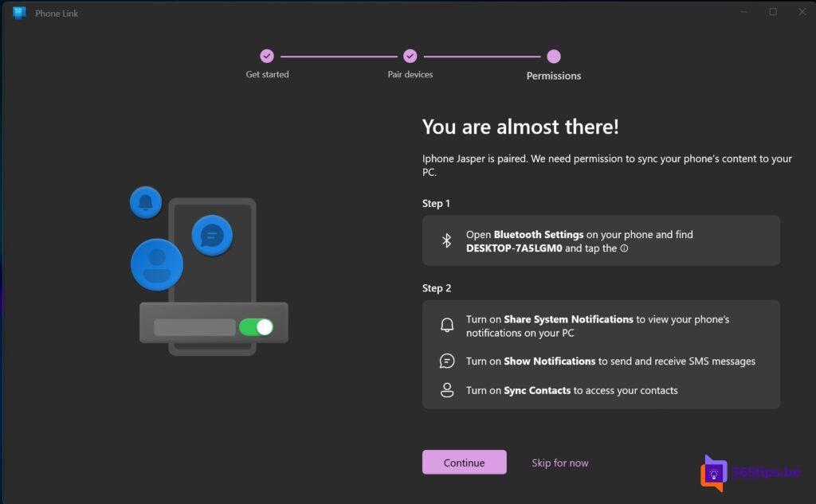Click the 'DESKTOP-7A5LGM0' device name
This screenshot has height=504, width=816.
coord(514,248)
